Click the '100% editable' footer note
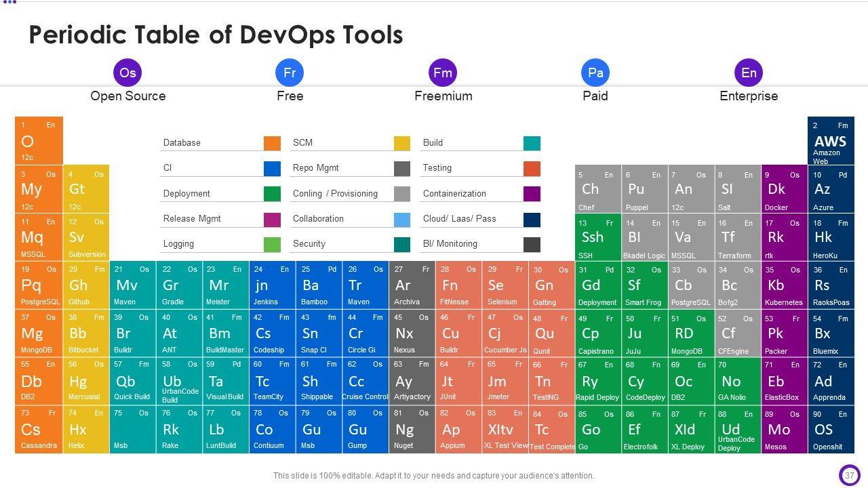Screen dimensions: 868x488 433,476
